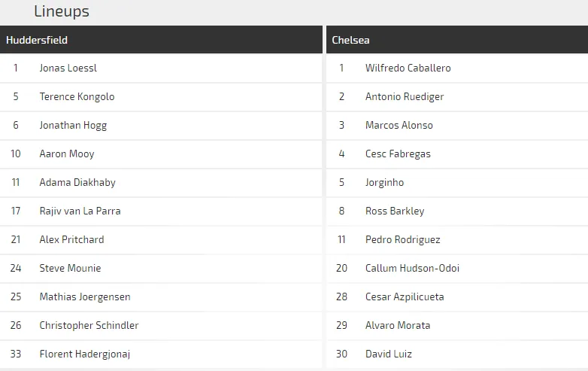Click Alex Pritchard in the lineup

point(71,239)
